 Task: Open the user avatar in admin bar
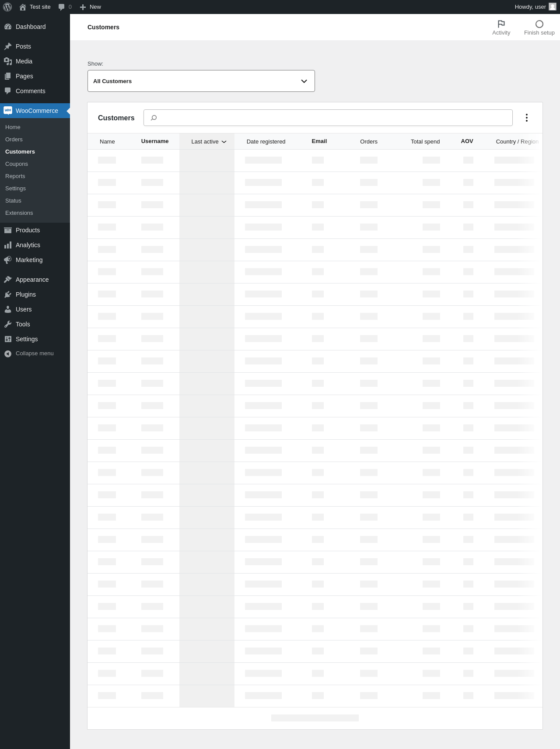553,7
